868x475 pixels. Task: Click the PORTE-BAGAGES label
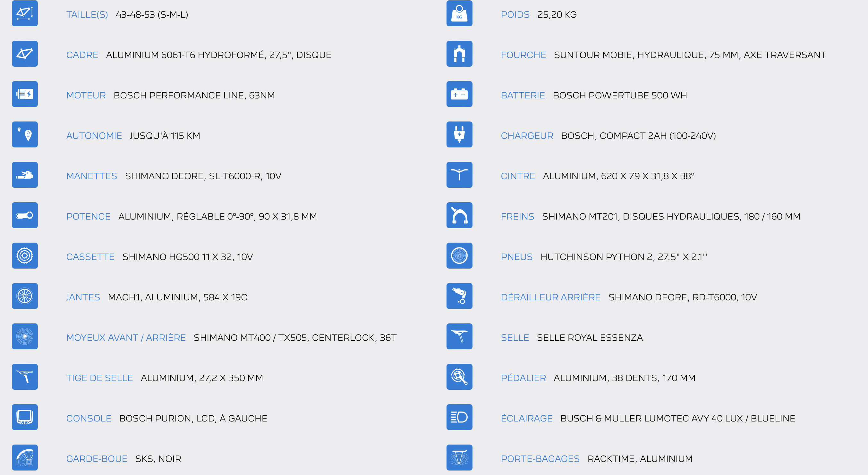click(x=540, y=459)
